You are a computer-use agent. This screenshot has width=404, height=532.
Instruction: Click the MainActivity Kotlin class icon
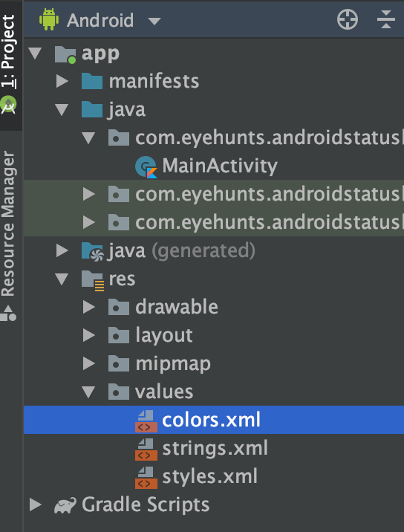146,167
